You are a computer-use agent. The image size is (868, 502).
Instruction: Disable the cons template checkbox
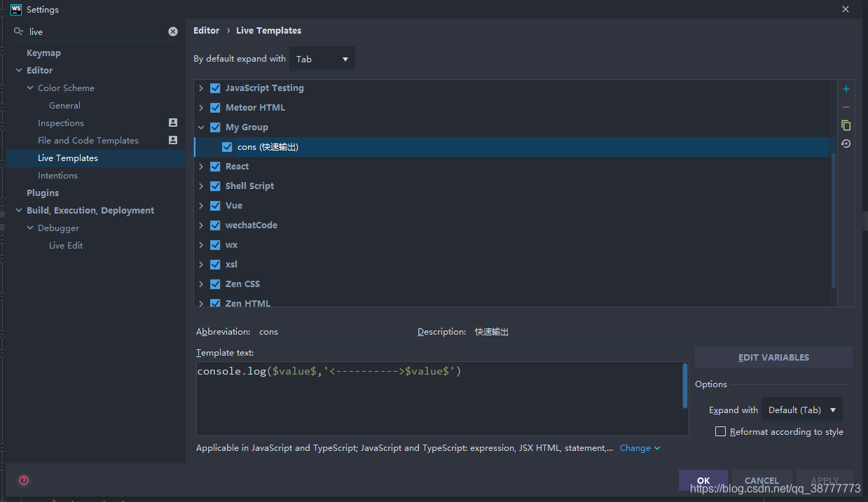[x=227, y=147]
